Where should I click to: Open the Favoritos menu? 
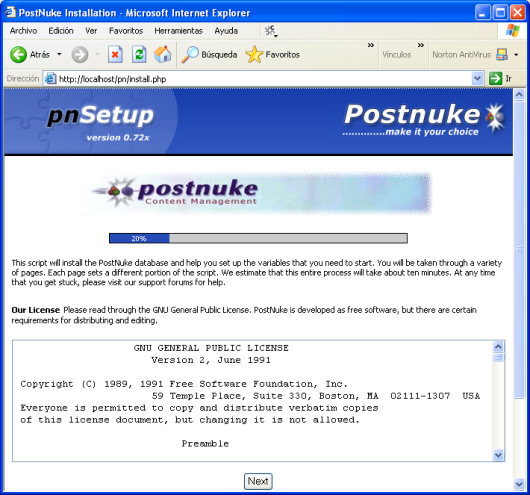[x=126, y=31]
